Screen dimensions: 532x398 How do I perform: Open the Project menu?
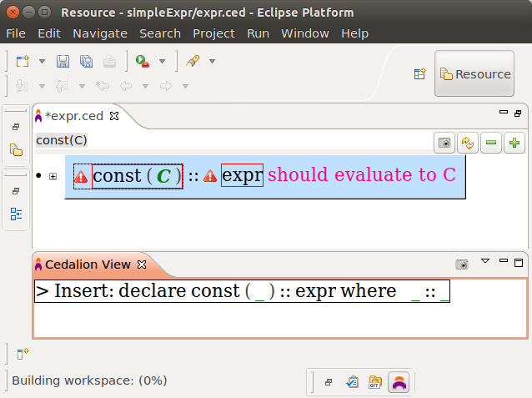point(213,33)
